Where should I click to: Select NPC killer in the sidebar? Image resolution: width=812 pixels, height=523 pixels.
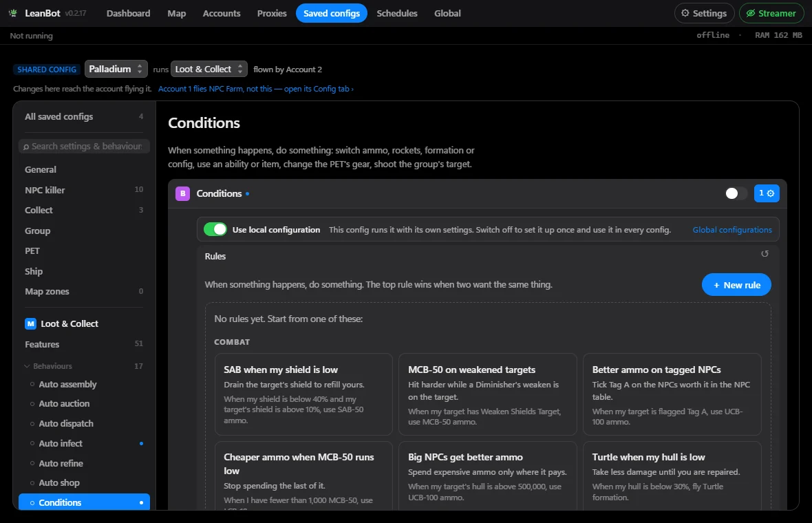(x=84, y=190)
